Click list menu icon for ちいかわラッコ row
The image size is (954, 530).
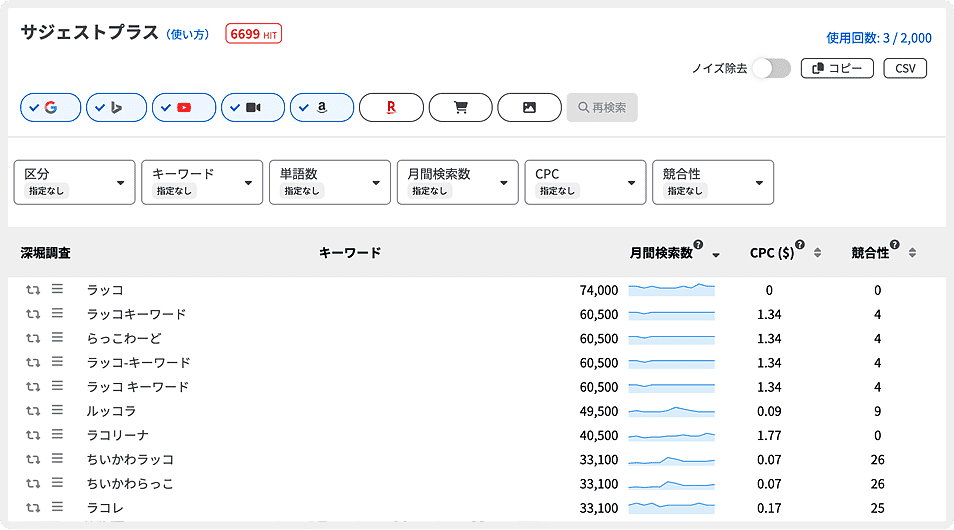point(57,458)
